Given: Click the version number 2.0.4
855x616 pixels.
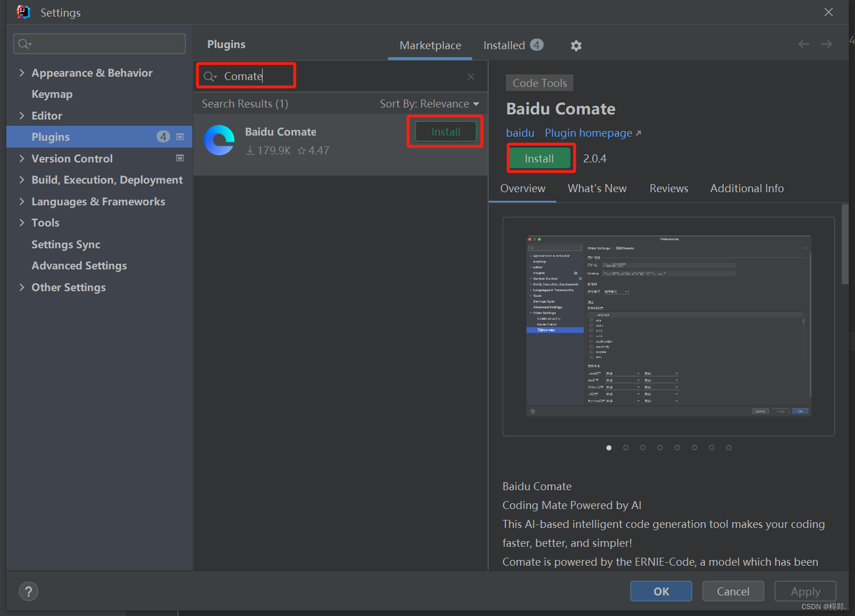Looking at the screenshot, I should (x=595, y=159).
